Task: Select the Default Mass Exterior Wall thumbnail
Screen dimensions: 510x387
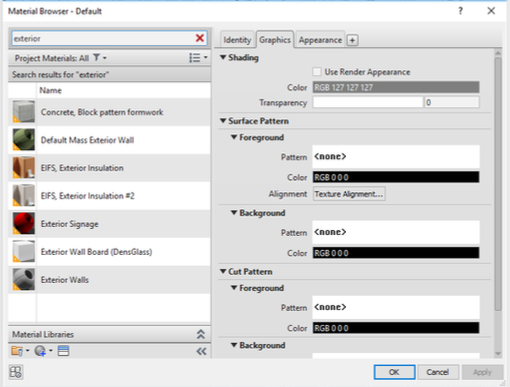Action: coord(23,140)
